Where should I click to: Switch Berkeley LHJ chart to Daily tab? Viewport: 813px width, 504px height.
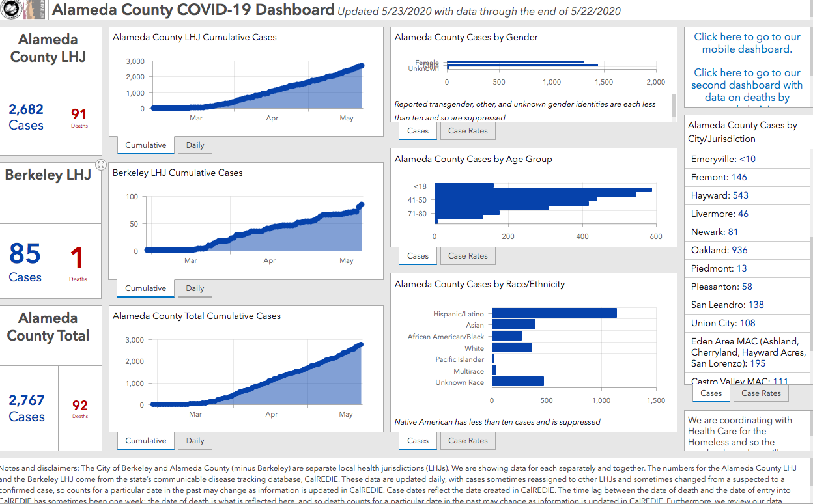click(195, 288)
